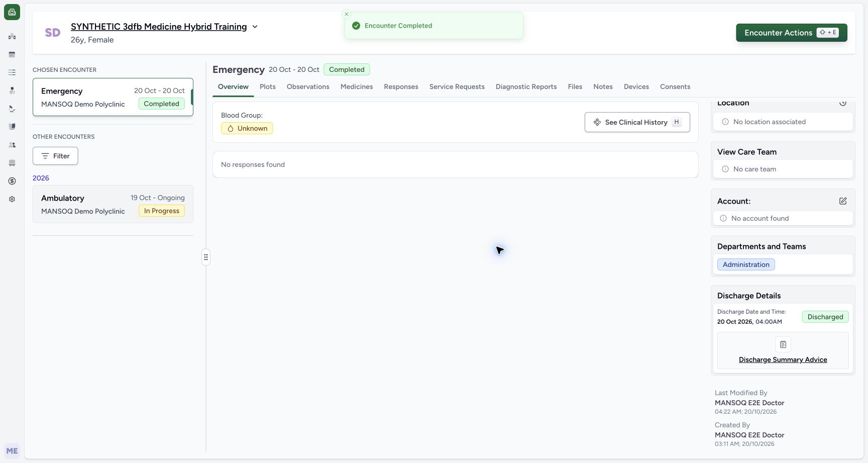Click the Unknown blood group badge
The height and width of the screenshot is (463, 868).
coord(247,128)
